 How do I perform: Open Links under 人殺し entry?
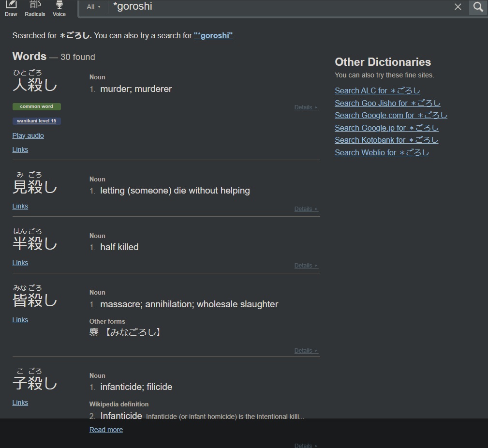click(20, 149)
